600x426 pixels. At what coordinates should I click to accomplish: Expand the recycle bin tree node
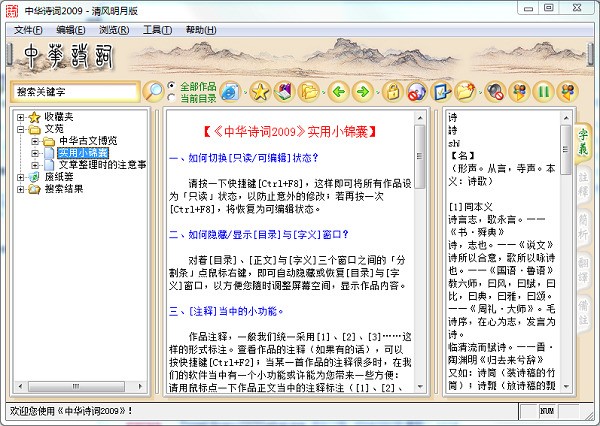pyautogui.click(x=21, y=177)
